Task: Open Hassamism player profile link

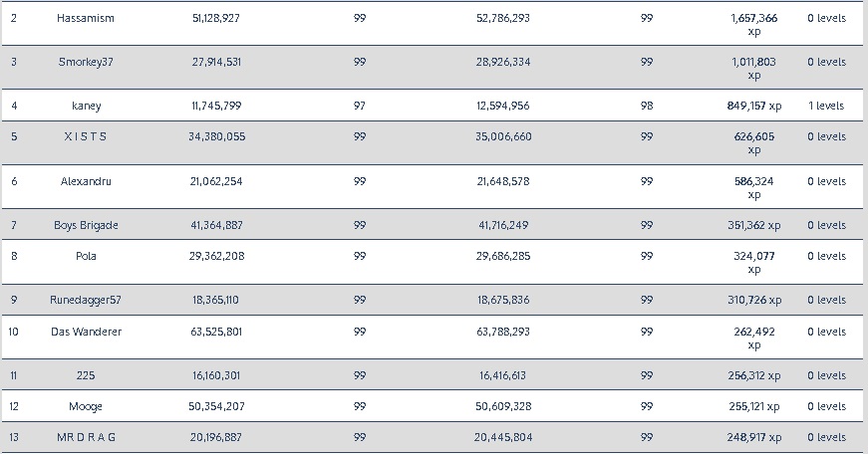Action: tap(86, 18)
